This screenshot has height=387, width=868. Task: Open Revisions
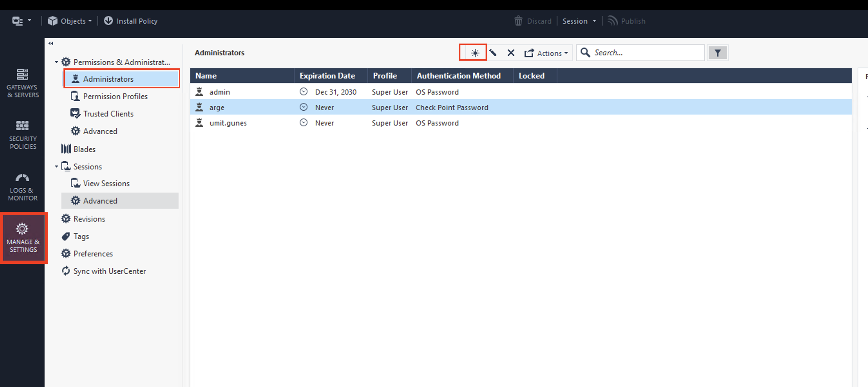point(83,219)
